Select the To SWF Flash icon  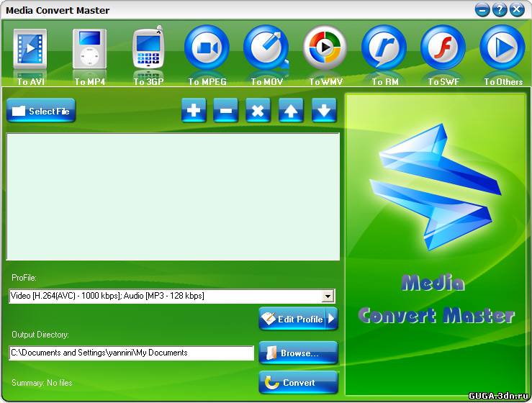(x=443, y=47)
